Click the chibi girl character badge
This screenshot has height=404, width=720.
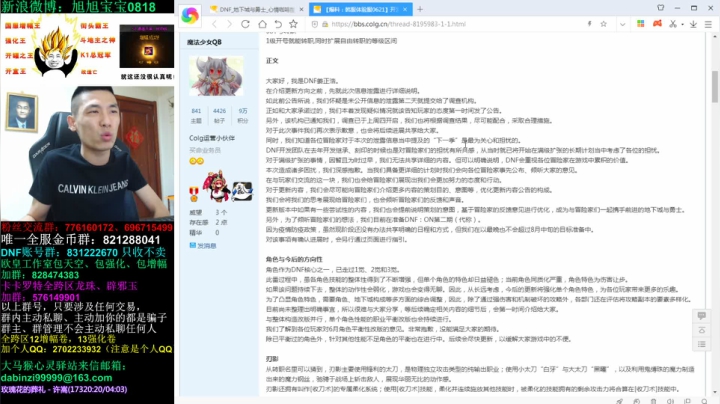[218, 186]
